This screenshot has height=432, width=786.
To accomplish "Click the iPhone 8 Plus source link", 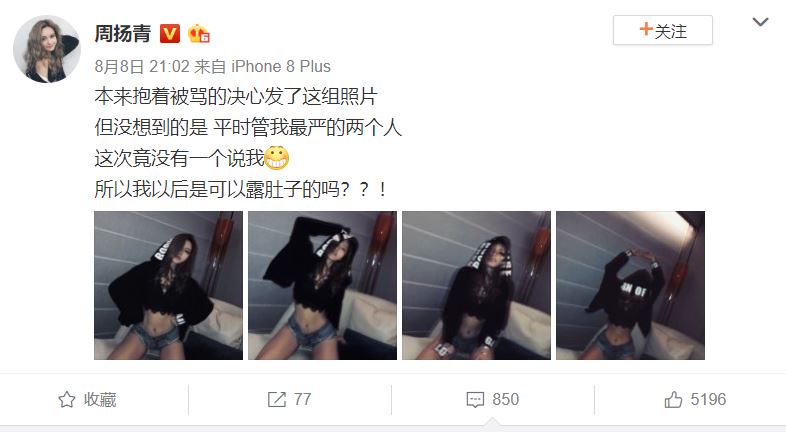I will [281, 66].
